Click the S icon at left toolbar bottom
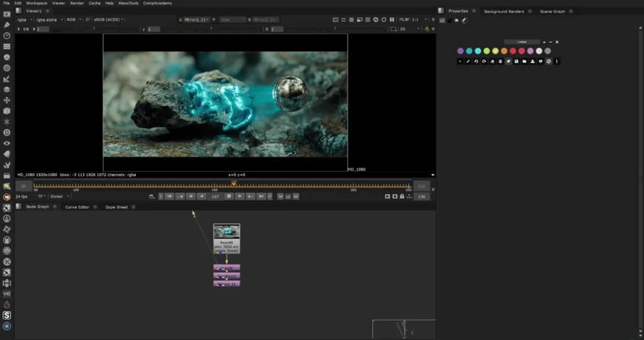The height and width of the screenshot is (340, 644). (6, 315)
